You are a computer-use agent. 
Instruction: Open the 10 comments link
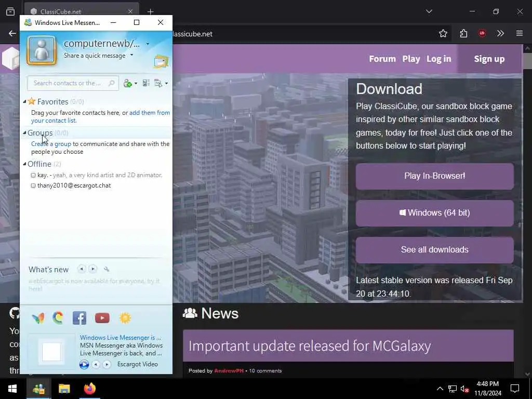pos(265,371)
